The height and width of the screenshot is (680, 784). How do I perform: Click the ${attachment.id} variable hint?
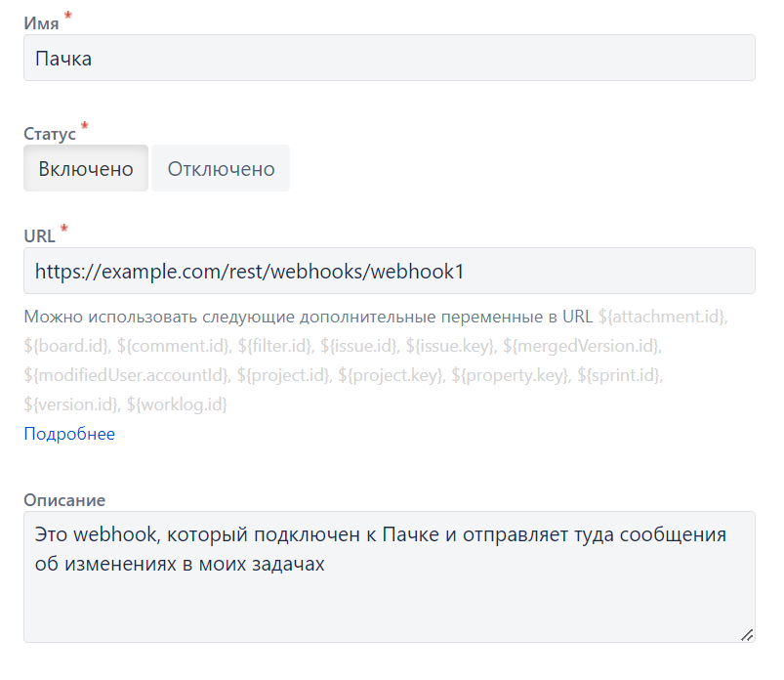(x=663, y=318)
